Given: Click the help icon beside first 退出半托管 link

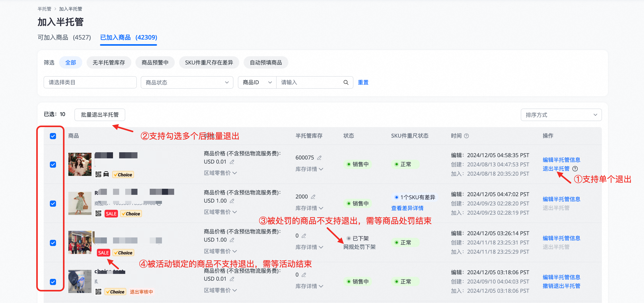Looking at the screenshot, I should [x=575, y=169].
